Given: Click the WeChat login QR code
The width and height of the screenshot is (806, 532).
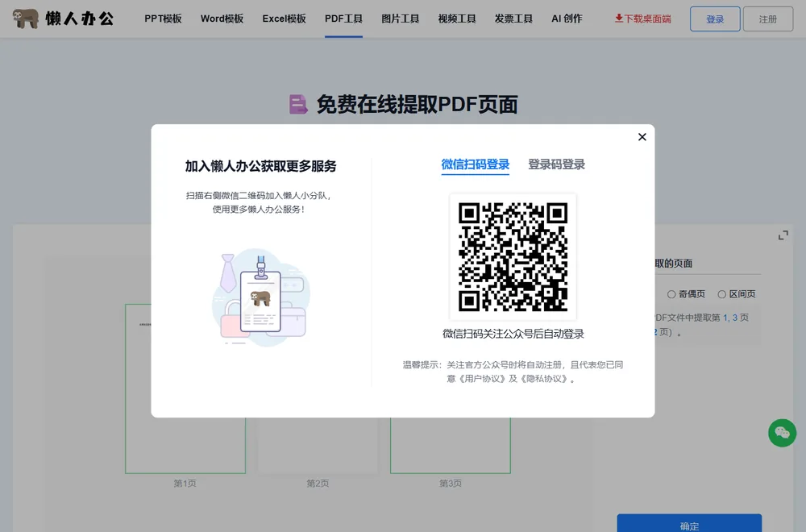Looking at the screenshot, I should coord(513,257).
